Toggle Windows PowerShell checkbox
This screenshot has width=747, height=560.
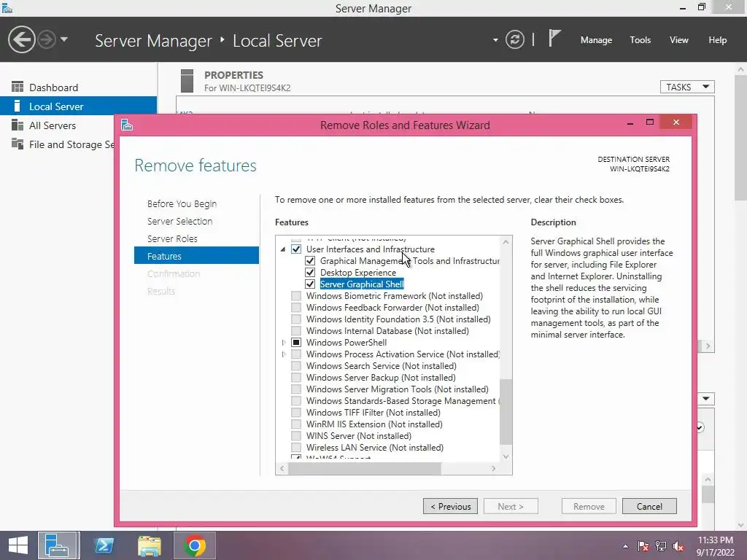[296, 343]
